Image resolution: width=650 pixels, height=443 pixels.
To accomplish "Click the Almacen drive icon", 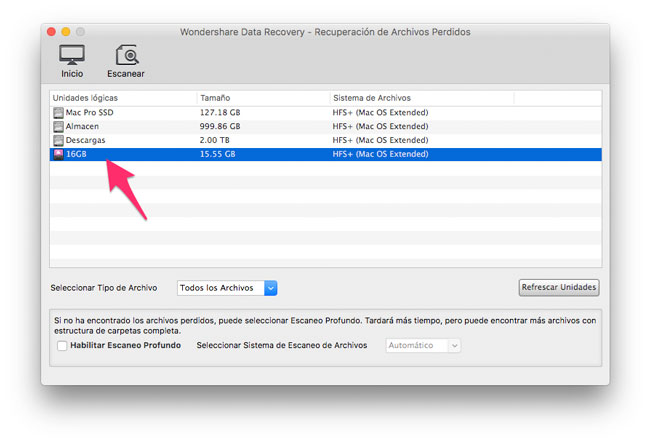I will [x=58, y=127].
